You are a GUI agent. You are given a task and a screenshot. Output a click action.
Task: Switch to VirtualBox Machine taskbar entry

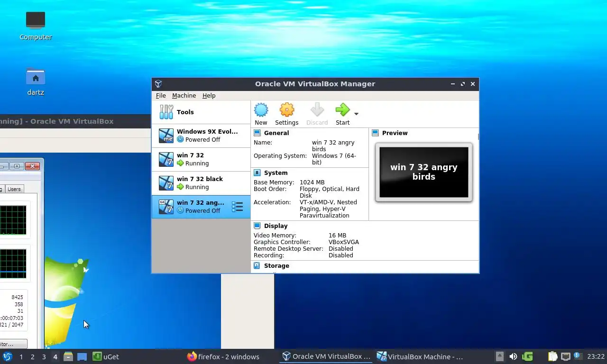420,356
